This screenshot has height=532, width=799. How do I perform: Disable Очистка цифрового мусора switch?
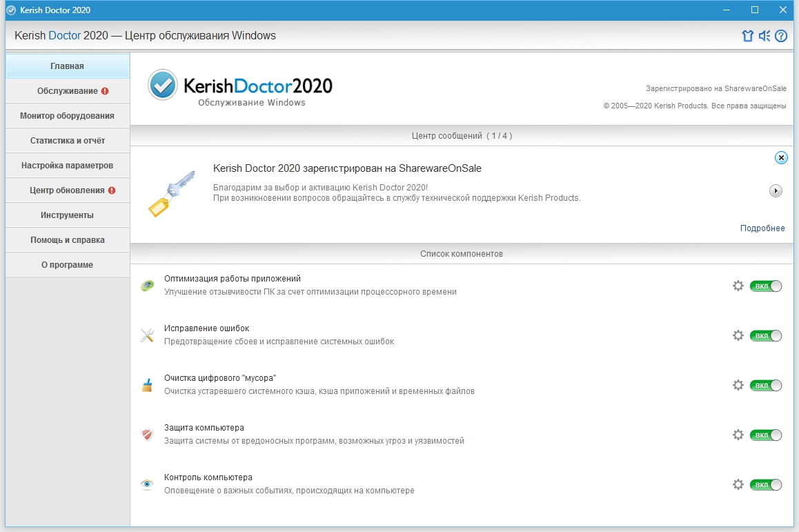pyautogui.click(x=765, y=385)
